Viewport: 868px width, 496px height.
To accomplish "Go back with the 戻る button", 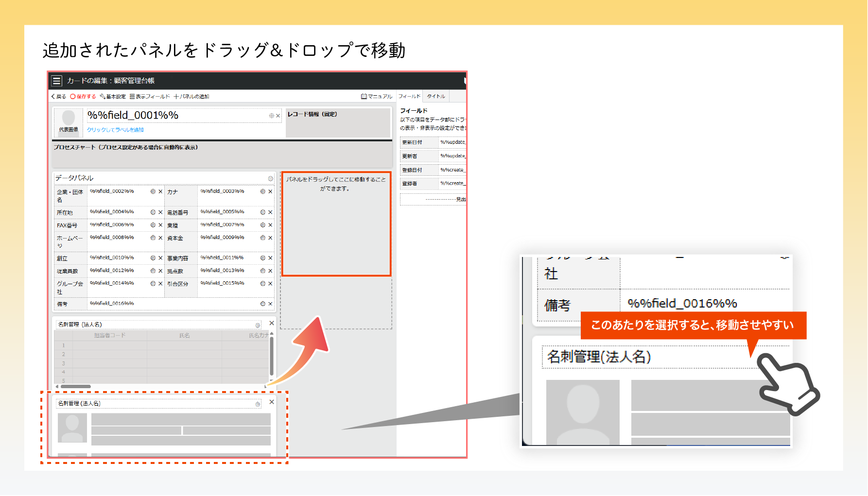I will [x=59, y=97].
